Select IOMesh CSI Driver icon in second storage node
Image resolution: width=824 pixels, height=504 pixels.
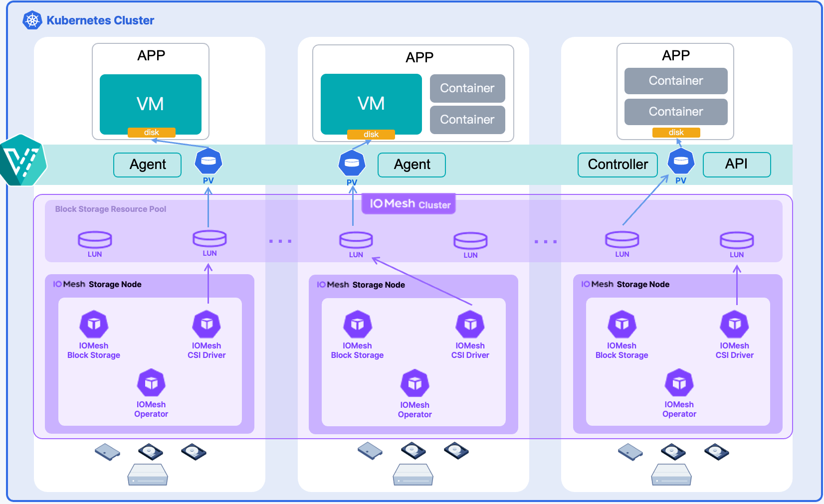click(470, 325)
